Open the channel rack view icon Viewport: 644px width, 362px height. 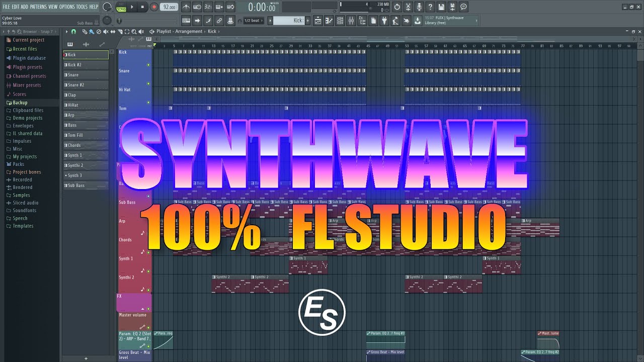(x=340, y=21)
